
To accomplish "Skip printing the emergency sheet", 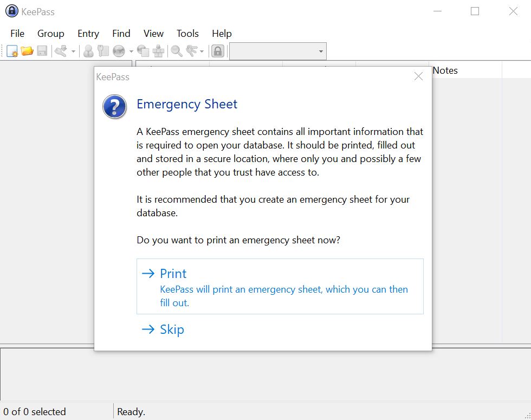I will point(172,329).
